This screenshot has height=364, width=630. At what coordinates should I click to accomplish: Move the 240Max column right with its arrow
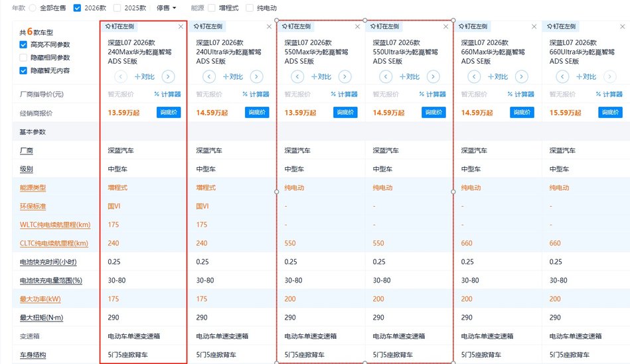[x=168, y=76]
